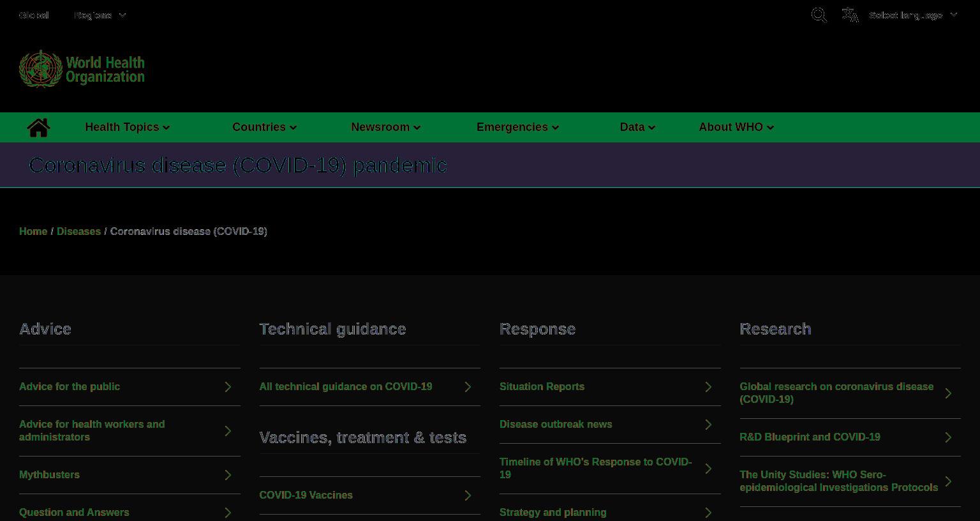Image resolution: width=980 pixels, height=521 pixels.
Task: Click the Vaccines, treatment & tests heading
Action: point(363,437)
